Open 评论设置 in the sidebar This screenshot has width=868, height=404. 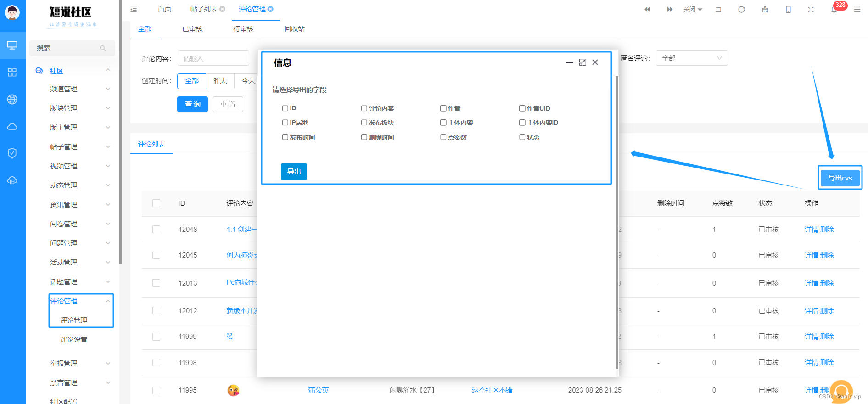pyautogui.click(x=73, y=339)
